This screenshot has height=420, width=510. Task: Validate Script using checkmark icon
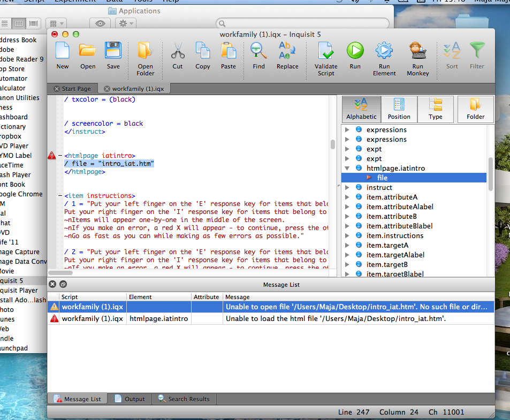point(326,59)
